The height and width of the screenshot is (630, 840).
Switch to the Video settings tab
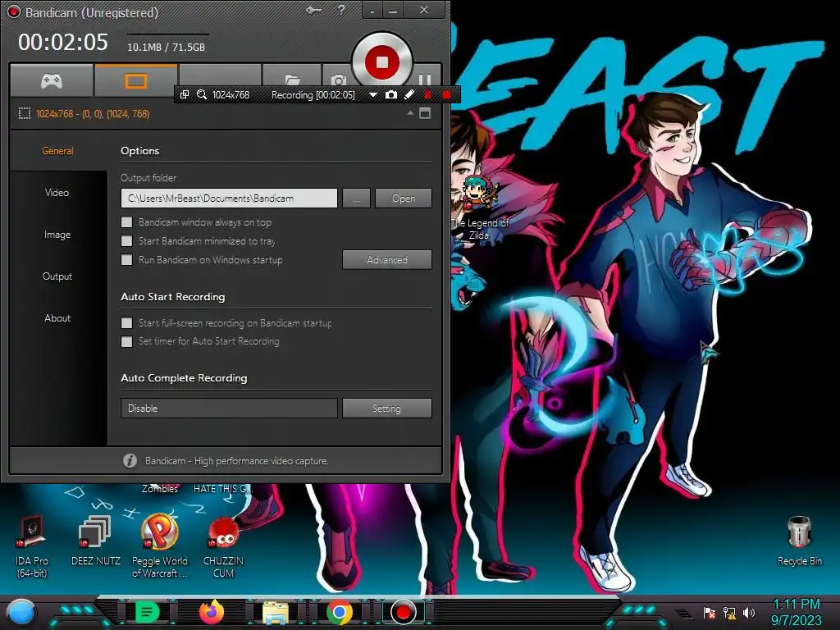click(57, 192)
